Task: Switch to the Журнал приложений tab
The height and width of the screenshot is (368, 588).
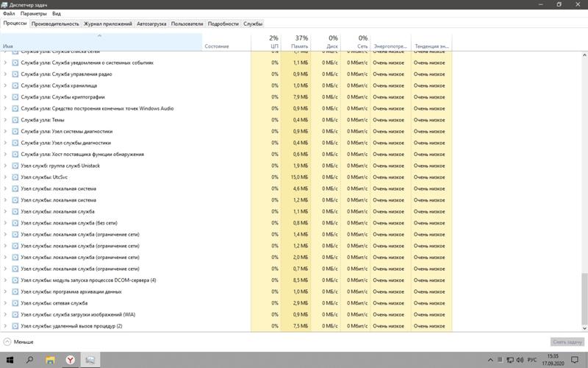Action: (107, 24)
